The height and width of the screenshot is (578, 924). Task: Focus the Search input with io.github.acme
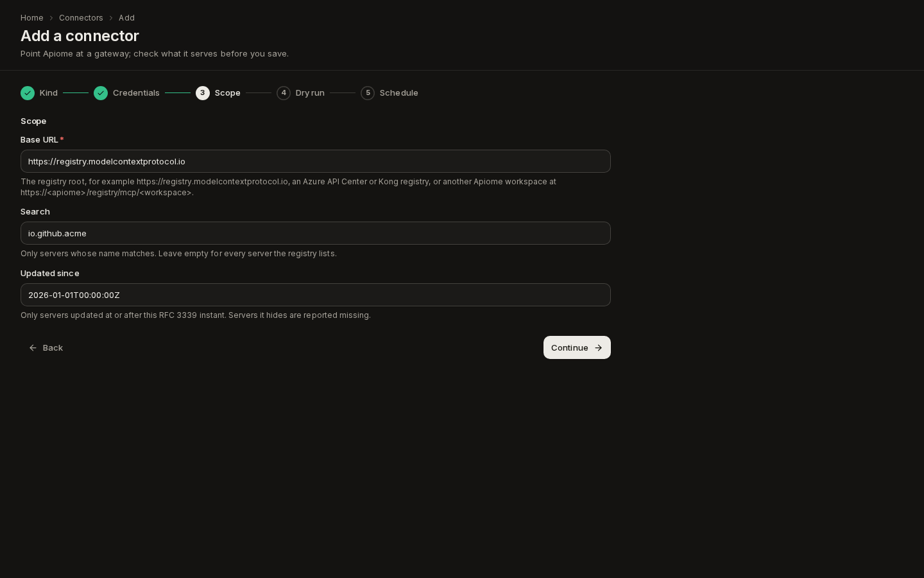click(316, 233)
